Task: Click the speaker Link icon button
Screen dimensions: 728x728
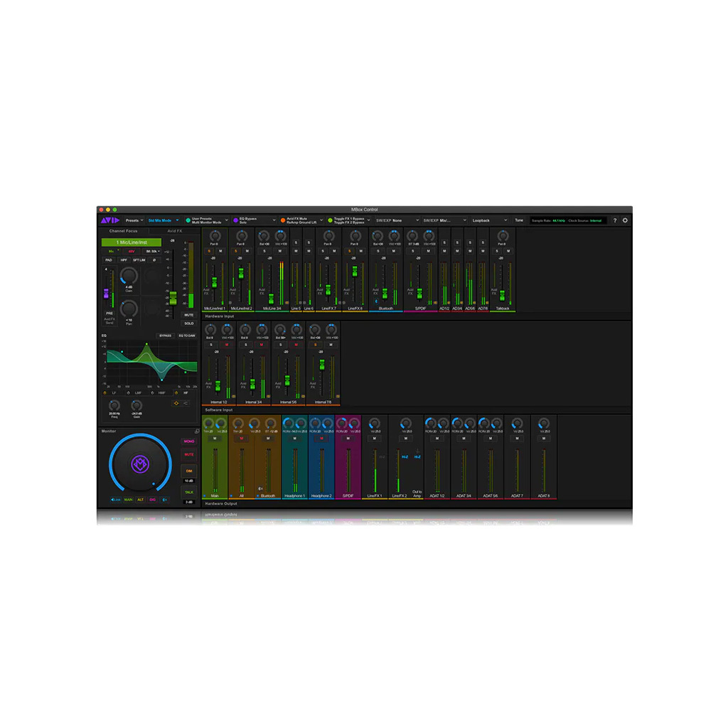Action: point(115,500)
